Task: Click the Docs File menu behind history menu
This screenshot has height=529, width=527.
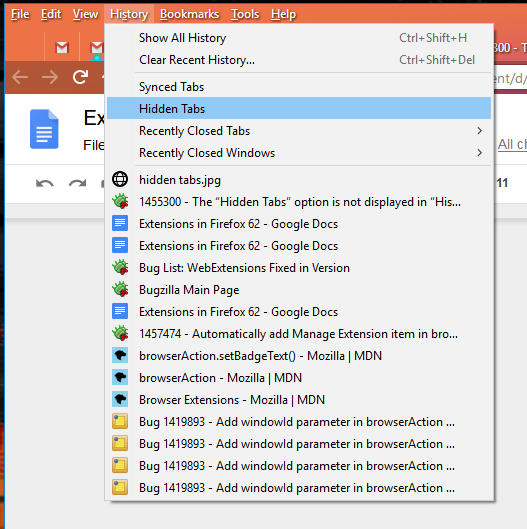Action: point(93,145)
